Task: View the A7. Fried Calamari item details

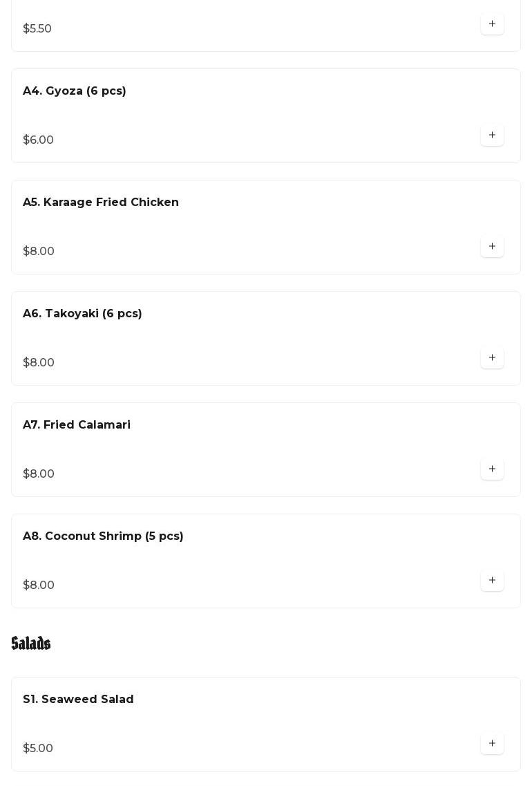Action: tap(77, 425)
